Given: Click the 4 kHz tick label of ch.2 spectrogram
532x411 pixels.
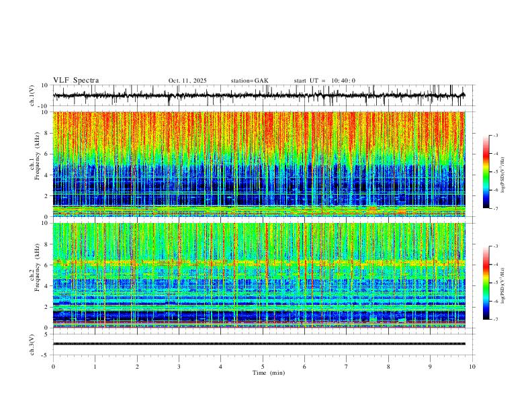Looking at the screenshot, I should 47,286.
